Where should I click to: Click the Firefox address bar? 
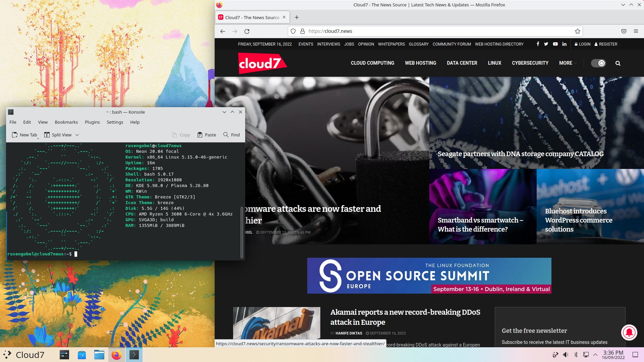(x=435, y=31)
